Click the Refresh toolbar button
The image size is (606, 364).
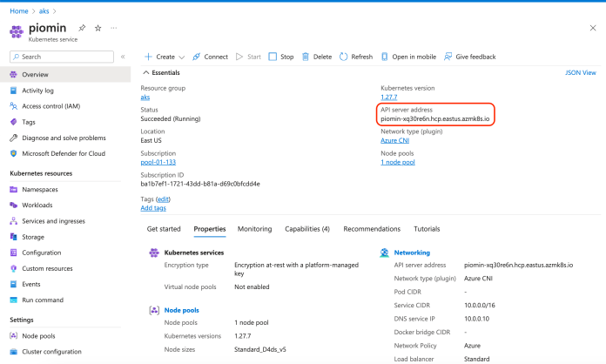tap(355, 57)
